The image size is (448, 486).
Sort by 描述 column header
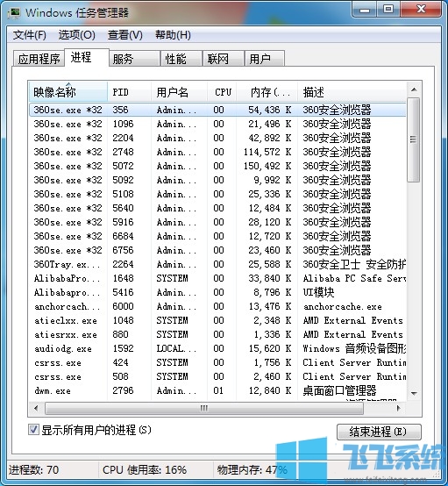352,92
